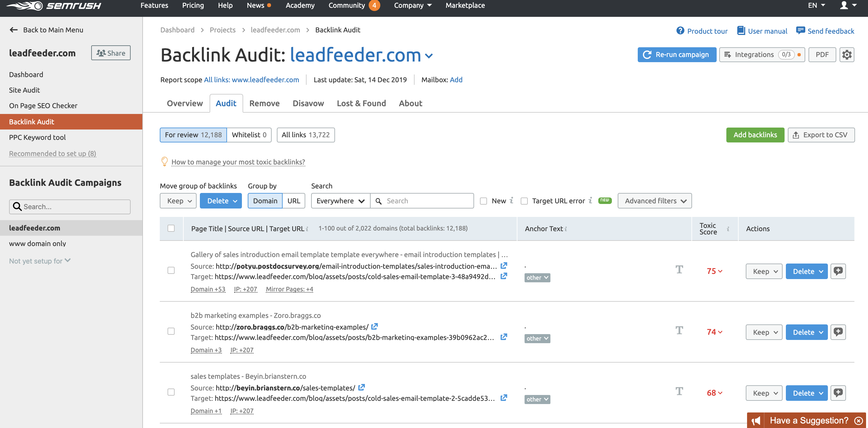Switch to the Remove tab
The width and height of the screenshot is (868, 428).
click(265, 103)
